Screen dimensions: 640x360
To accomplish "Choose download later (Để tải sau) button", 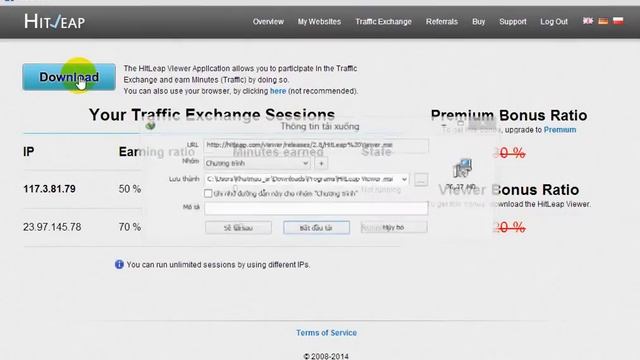I will coord(238,228).
